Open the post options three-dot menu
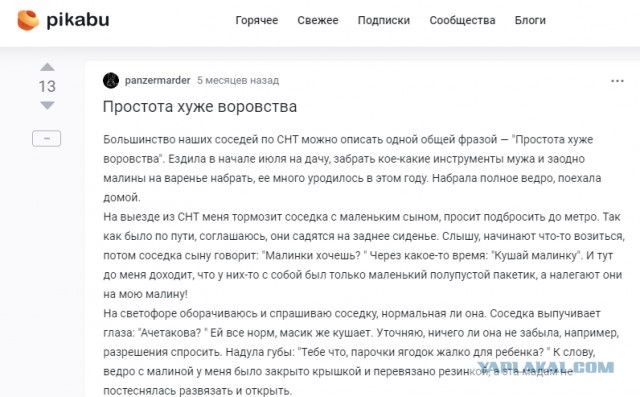Screen dimensions: 640x397 [617, 81]
